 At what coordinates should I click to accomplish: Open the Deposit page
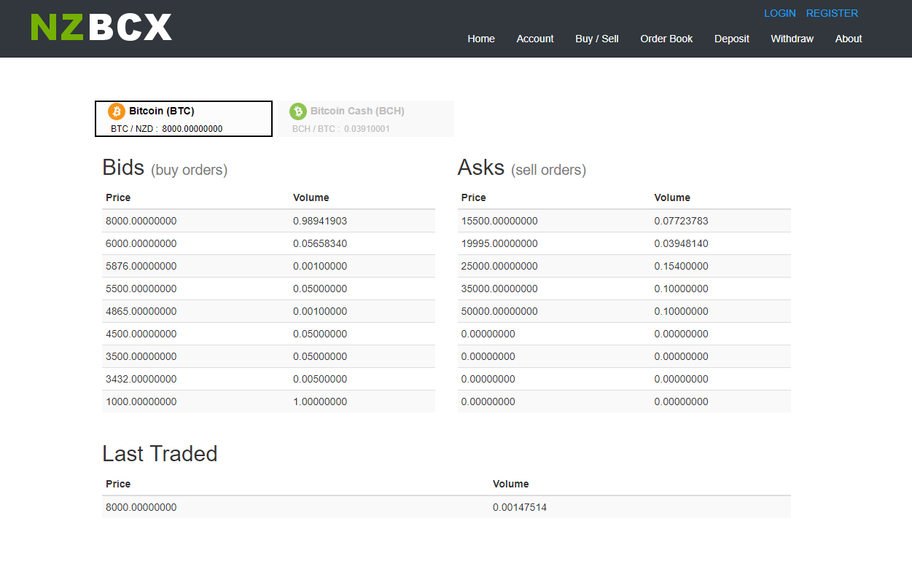click(x=732, y=39)
